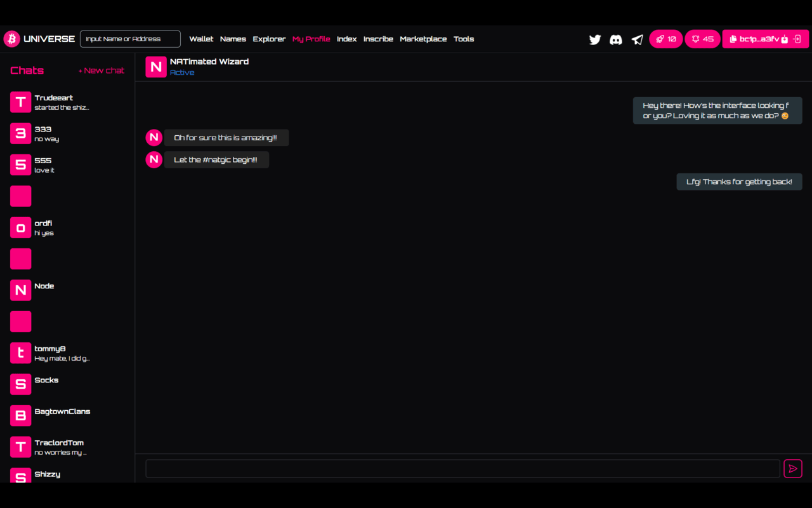Copy the wallet address with the copy icon
The height and width of the screenshot is (508, 812).
click(733, 39)
